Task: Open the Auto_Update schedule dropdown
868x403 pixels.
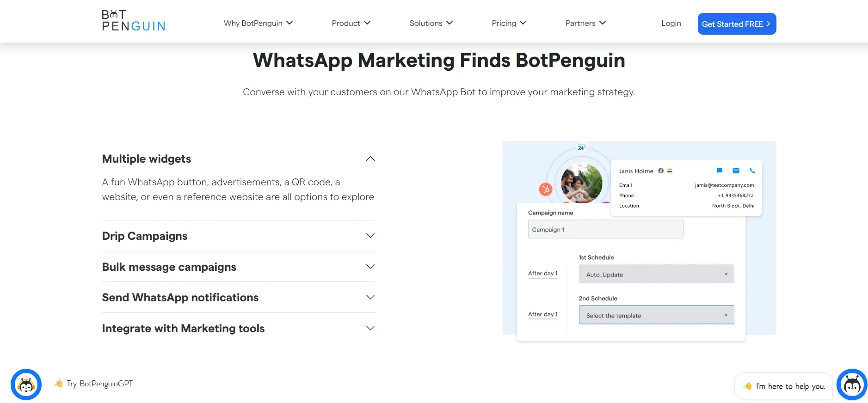Action: click(656, 274)
